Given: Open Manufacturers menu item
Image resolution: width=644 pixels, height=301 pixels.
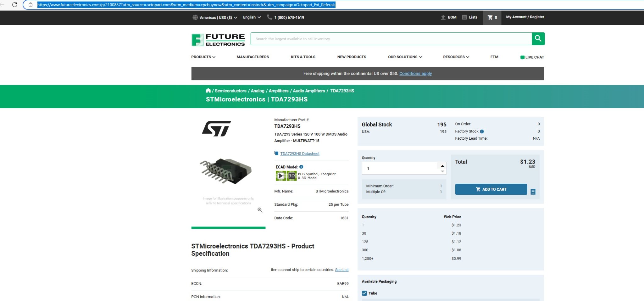Looking at the screenshot, I should [253, 57].
